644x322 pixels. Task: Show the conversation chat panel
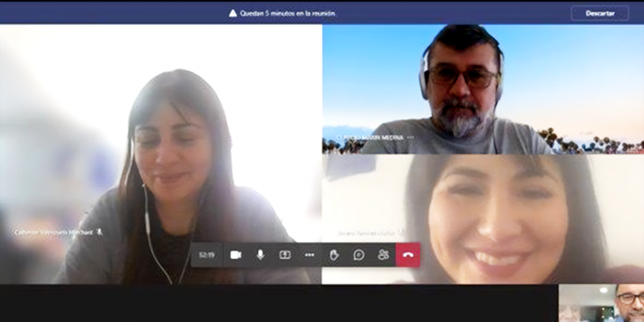click(359, 255)
